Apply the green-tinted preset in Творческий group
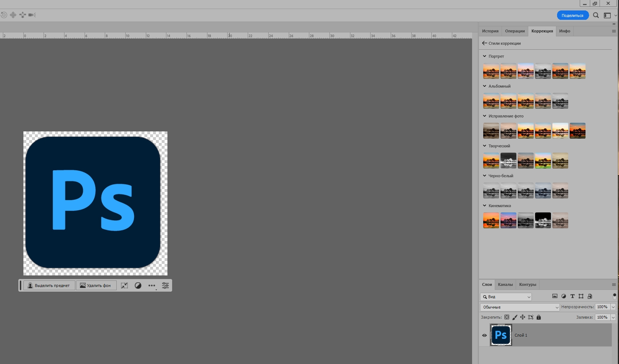Screen dimensions: 619x364 click(543, 161)
